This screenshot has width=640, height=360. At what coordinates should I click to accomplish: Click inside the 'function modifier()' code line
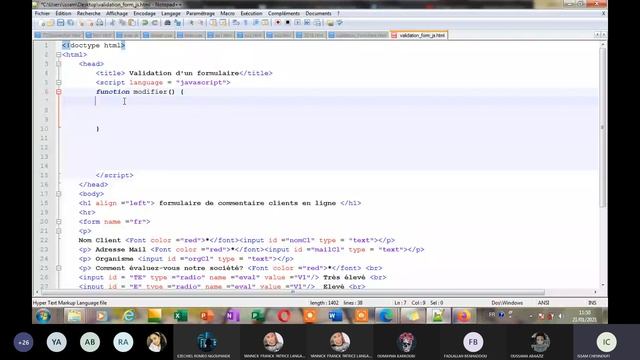[140, 92]
